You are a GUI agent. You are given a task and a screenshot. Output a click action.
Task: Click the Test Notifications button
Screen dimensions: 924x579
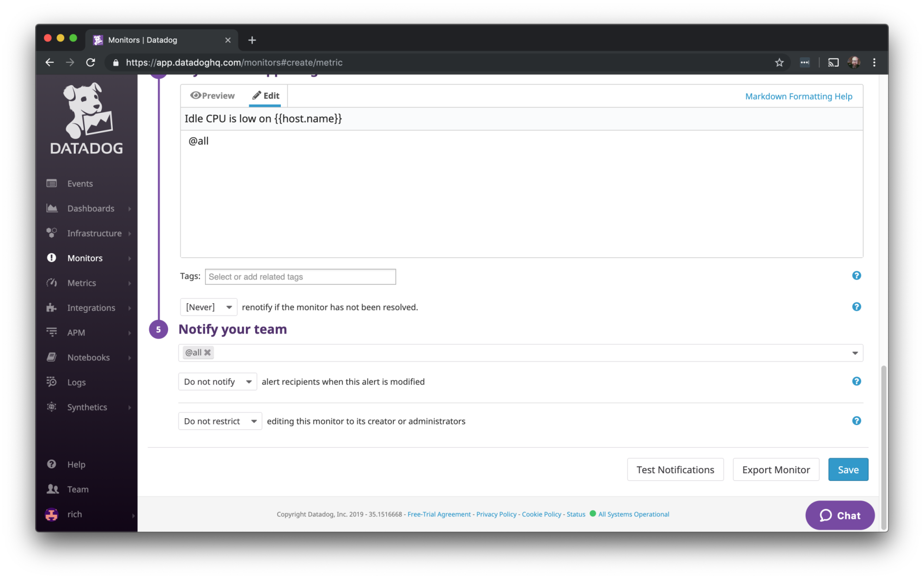tap(675, 469)
